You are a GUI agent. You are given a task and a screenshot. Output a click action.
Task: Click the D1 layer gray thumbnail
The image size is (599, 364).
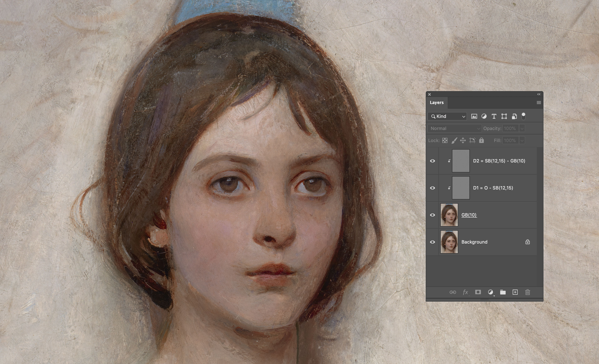click(x=461, y=188)
